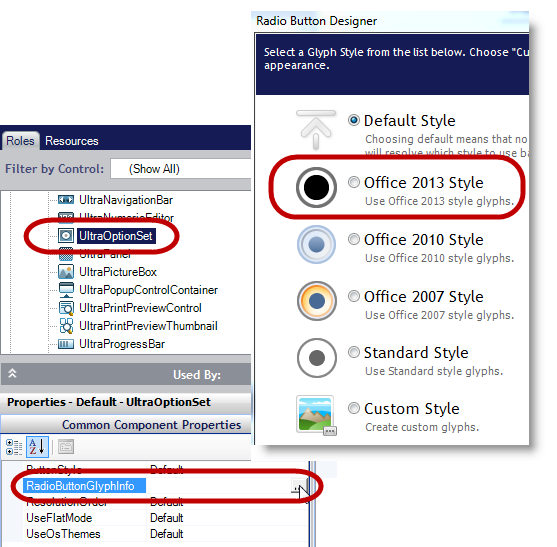Click the Office 2013 black glyph preview
This screenshot has width=557, height=547.
pos(316,187)
